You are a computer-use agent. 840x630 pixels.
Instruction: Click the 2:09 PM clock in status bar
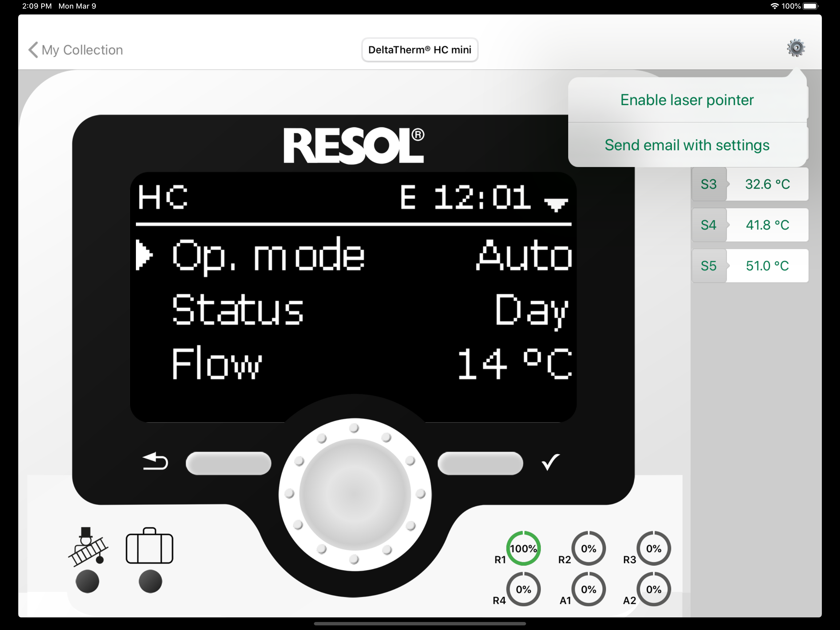(x=37, y=6)
